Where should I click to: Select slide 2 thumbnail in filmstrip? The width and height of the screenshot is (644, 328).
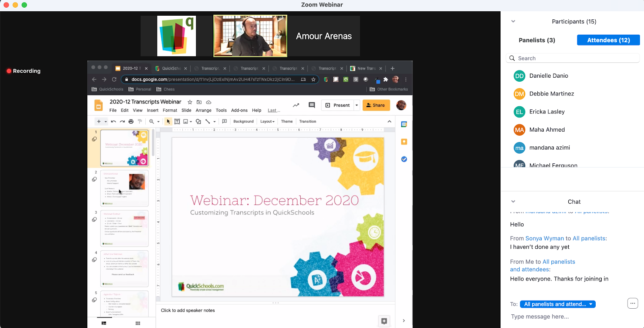[x=124, y=188]
